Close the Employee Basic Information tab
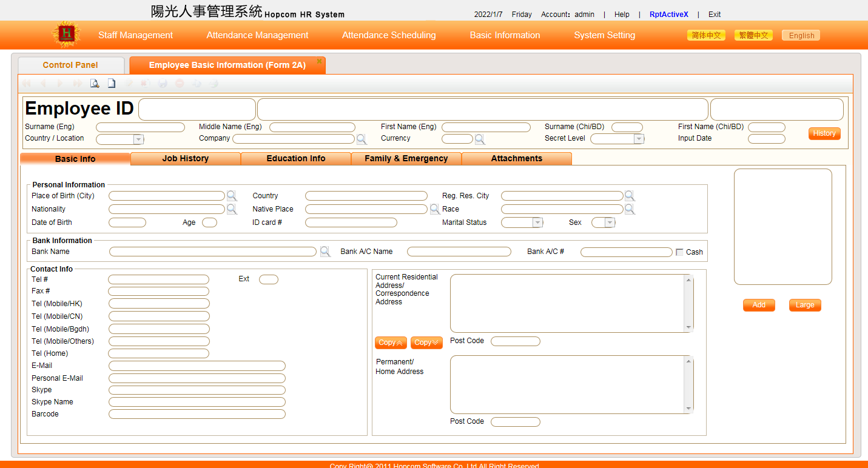This screenshot has height=468, width=868. (x=319, y=61)
